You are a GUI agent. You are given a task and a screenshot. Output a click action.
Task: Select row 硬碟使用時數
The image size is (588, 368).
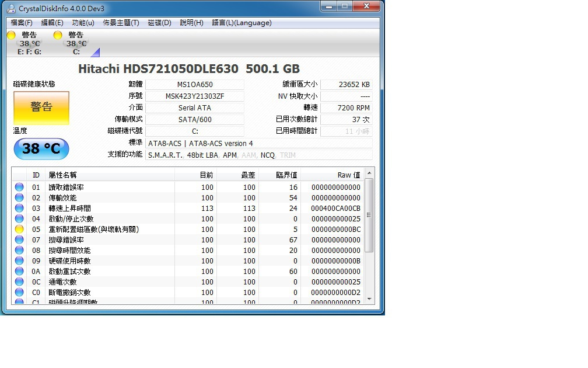(x=187, y=261)
